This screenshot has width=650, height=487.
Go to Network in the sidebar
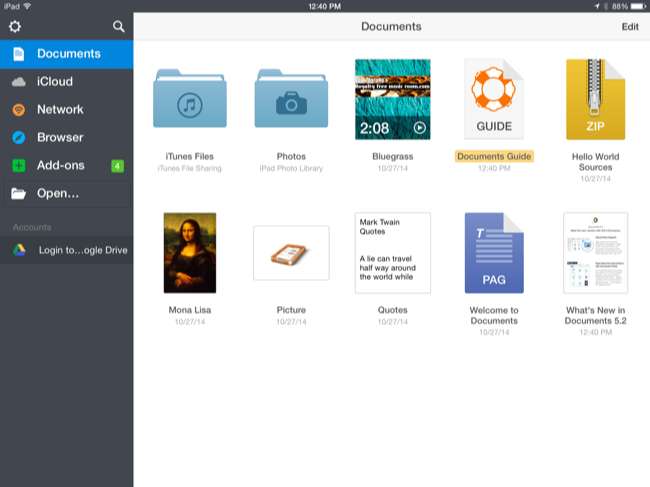pyautogui.click(x=60, y=110)
